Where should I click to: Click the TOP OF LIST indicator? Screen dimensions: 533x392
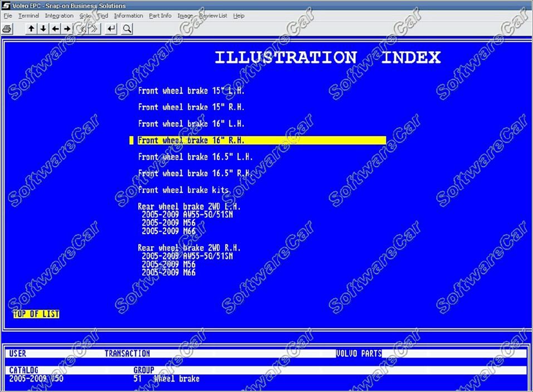[x=36, y=314]
